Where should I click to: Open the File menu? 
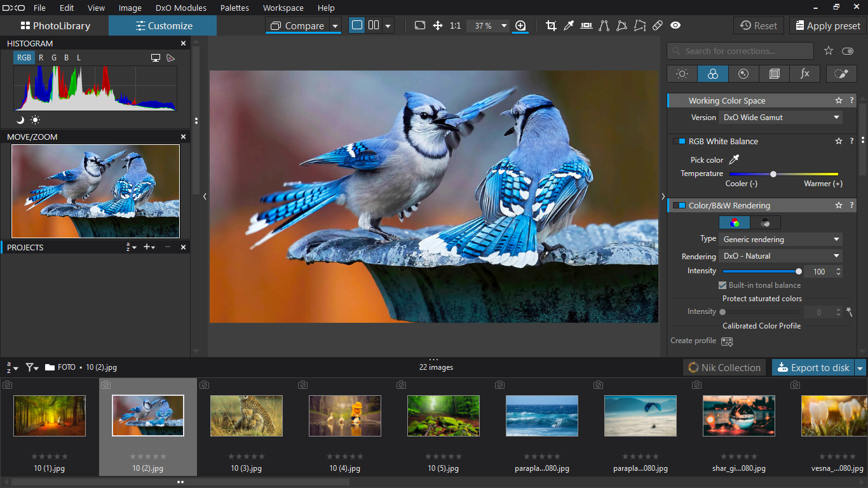coord(39,8)
